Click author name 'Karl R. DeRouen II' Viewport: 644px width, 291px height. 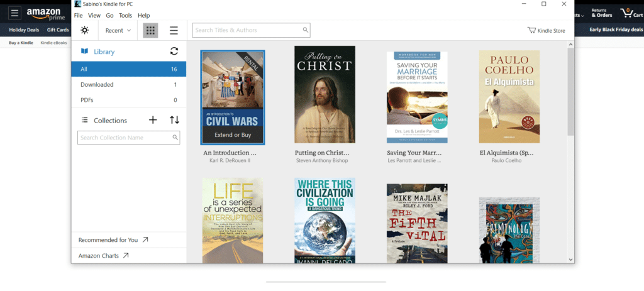[x=230, y=160]
